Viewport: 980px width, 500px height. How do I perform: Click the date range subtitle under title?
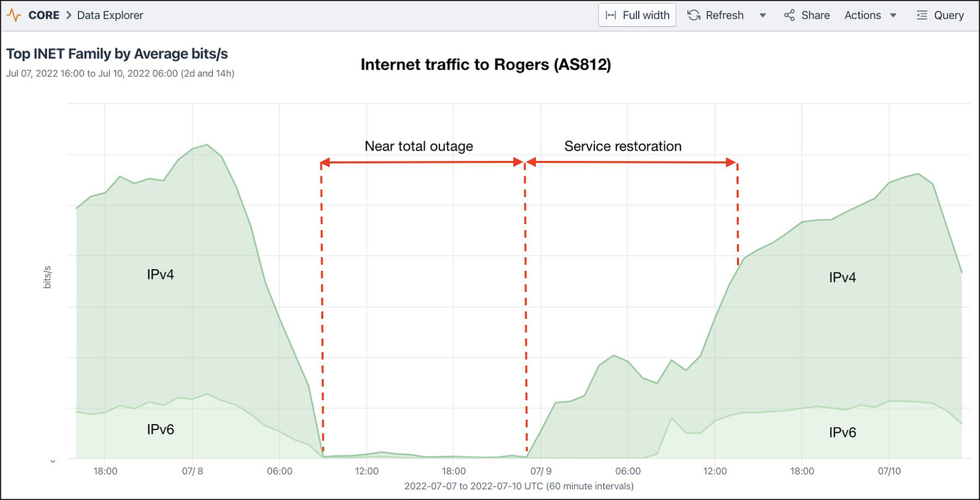click(120, 73)
